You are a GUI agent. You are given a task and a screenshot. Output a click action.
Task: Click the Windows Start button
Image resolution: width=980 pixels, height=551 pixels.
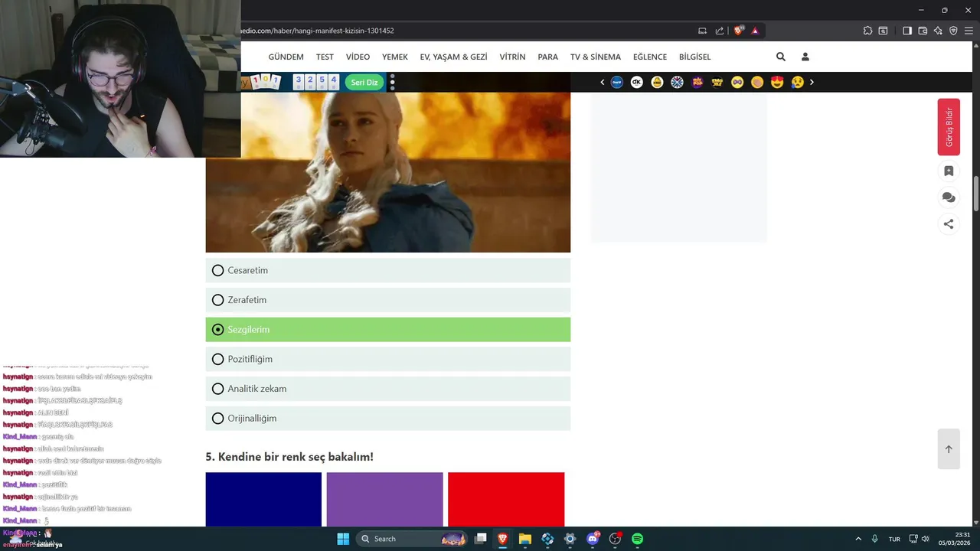pyautogui.click(x=343, y=539)
